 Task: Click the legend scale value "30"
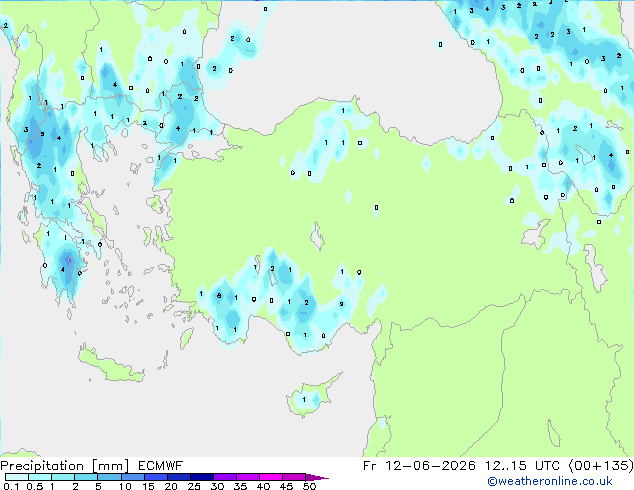pyautogui.click(x=217, y=486)
